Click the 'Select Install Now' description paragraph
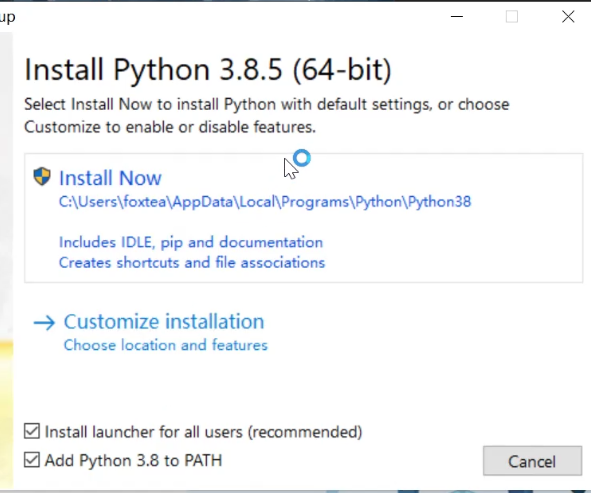This screenshot has width=591, height=493. click(266, 116)
